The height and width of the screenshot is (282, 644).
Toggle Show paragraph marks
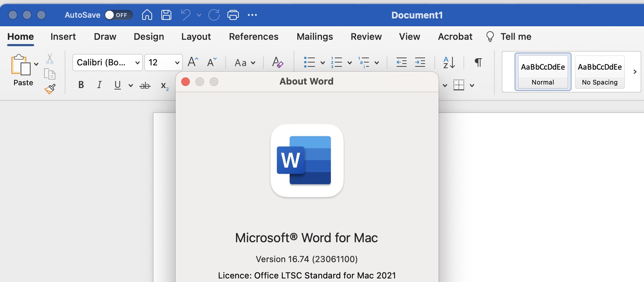pyautogui.click(x=478, y=63)
